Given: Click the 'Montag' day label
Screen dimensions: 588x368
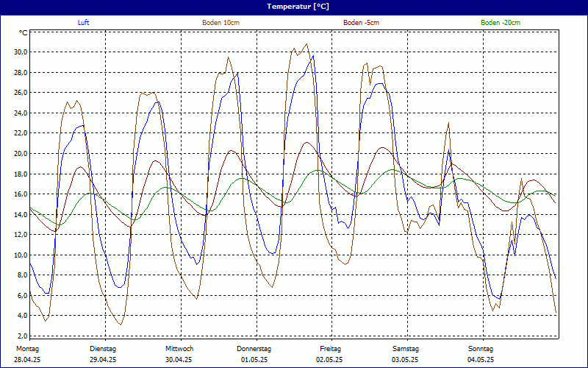Looking at the screenshot, I should click(x=27, y=349).
